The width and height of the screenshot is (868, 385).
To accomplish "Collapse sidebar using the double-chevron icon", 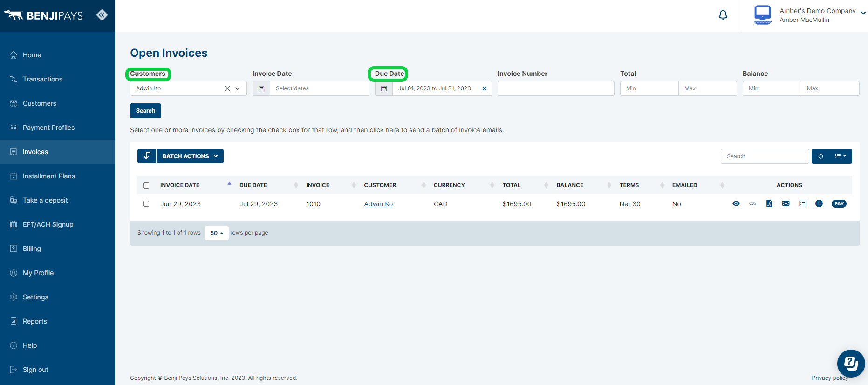I will (x=102, y=15).
